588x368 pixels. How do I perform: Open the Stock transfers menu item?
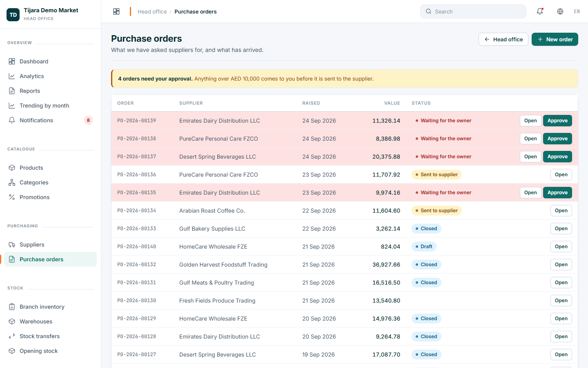click(x=50, y=336)
